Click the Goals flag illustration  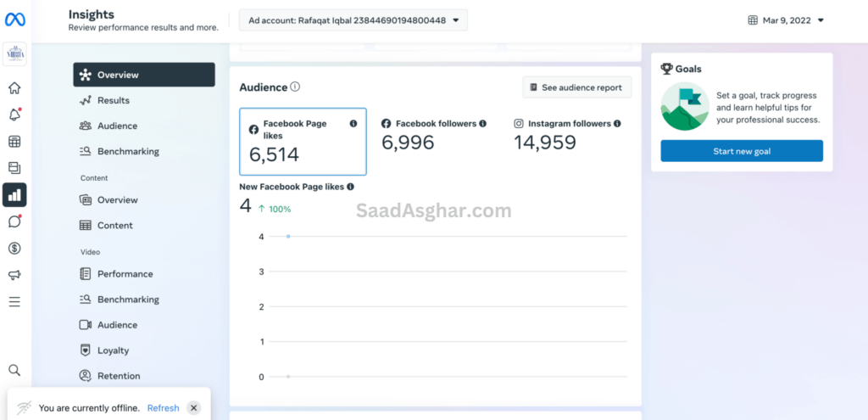685,106
